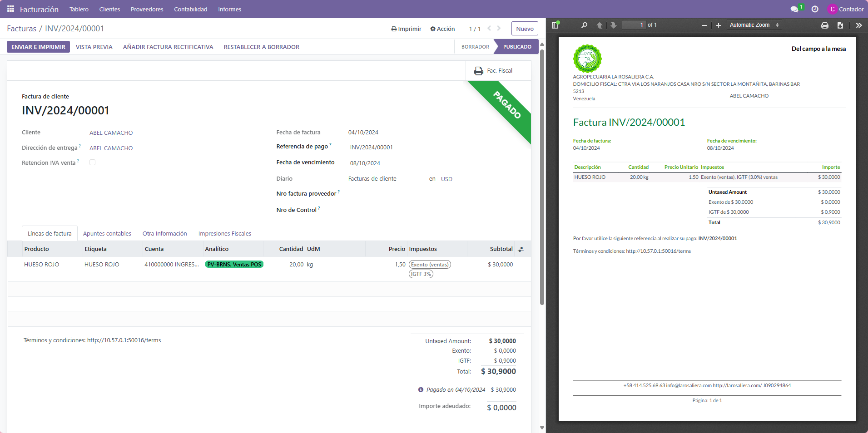The height and width of the screenshot is (433, 868).
Task: Open the Imprimir dropdown menu
Action: pos(406,29)
